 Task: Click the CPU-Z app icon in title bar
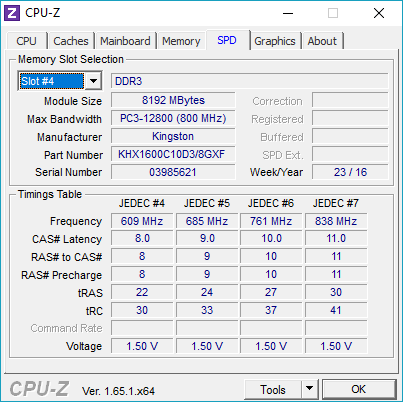pyautogui.click(x=12, y=13)
